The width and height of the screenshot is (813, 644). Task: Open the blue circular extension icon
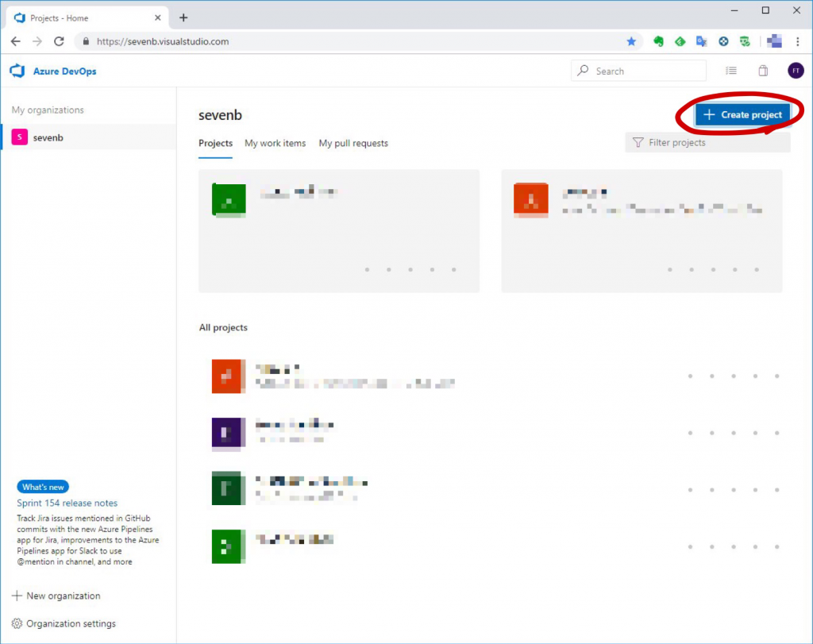click(723, 41)
